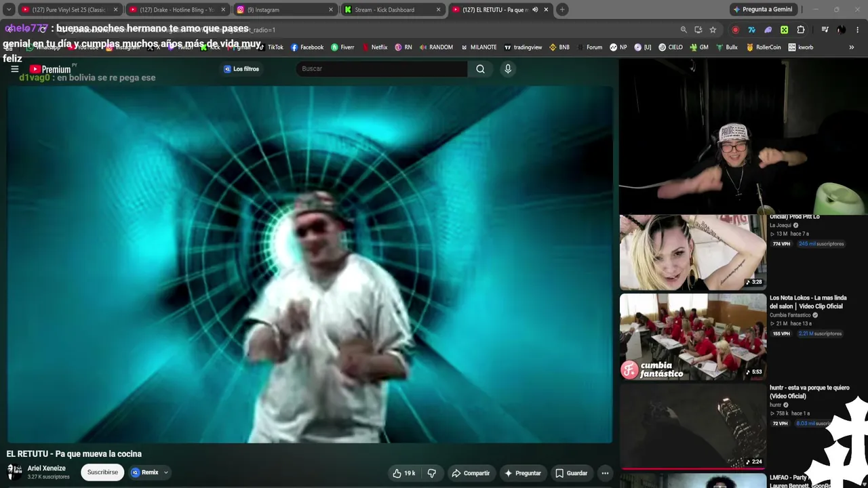Switch to Stream - Kick Dashboard tab
This screenshot has width=868, height=488.
[393, 9]
